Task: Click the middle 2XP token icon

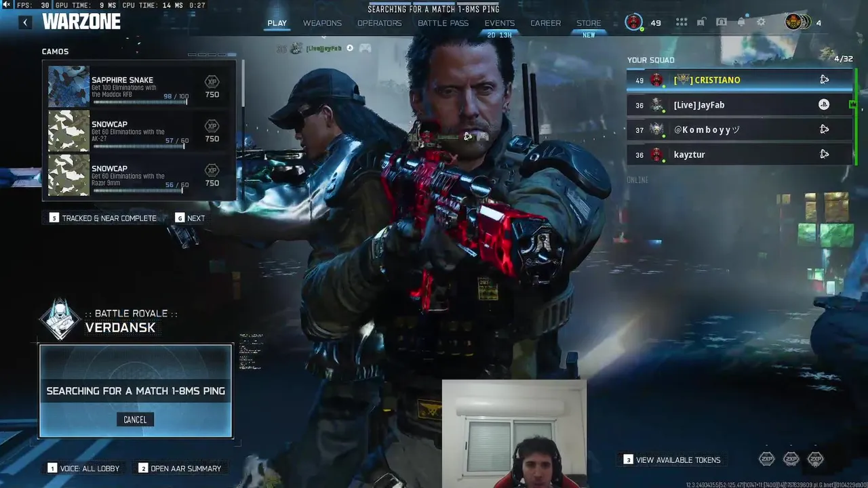Action: pyautogui.click(x=791, y=459)
